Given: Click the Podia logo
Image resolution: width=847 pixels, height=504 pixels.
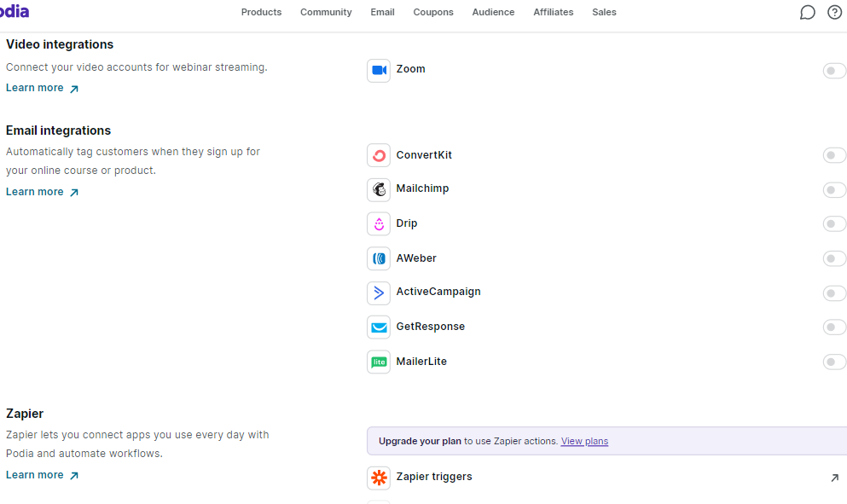Looking at the screenshot, I should click(x=14, y=11).
